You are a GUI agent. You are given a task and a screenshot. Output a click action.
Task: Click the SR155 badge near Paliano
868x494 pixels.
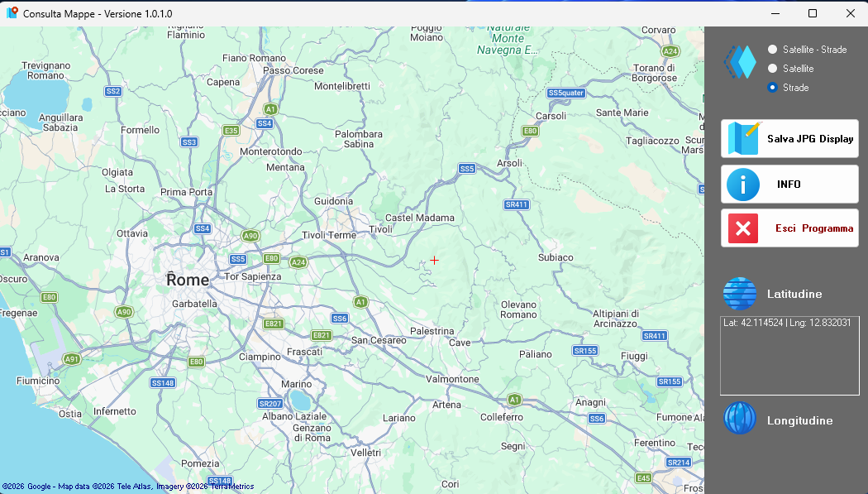coord(585,351)
